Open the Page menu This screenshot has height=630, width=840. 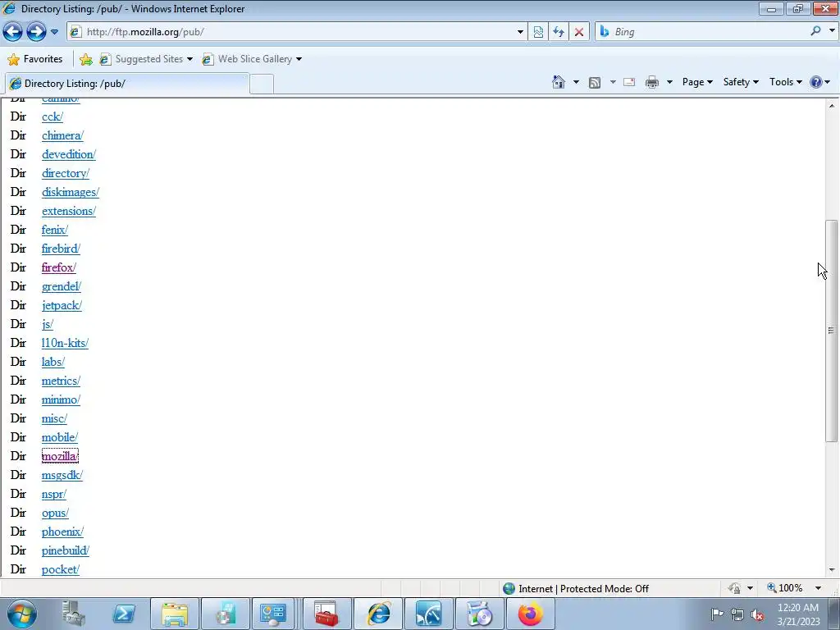pos(697,82)
